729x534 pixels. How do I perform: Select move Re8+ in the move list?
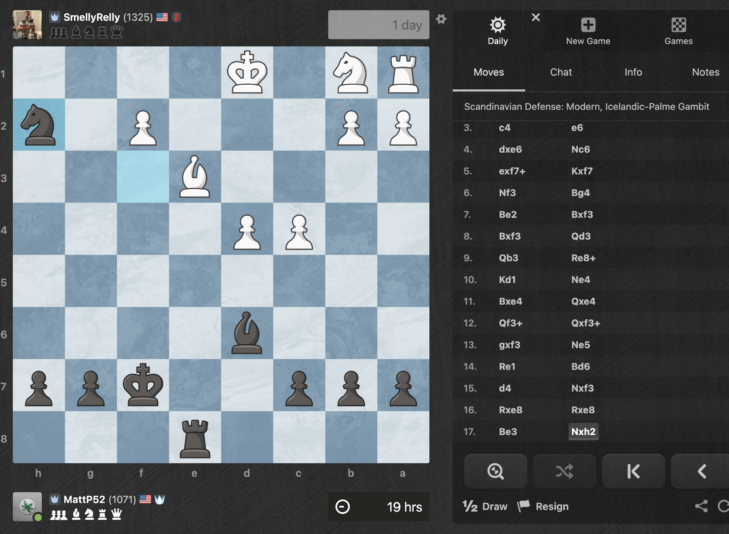[x=583, y=258]
